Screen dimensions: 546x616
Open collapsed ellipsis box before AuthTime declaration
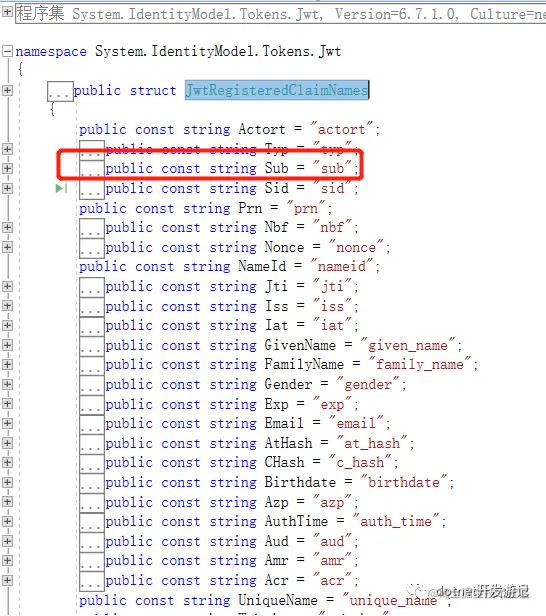pyautogui.click(x=92, y=522)
